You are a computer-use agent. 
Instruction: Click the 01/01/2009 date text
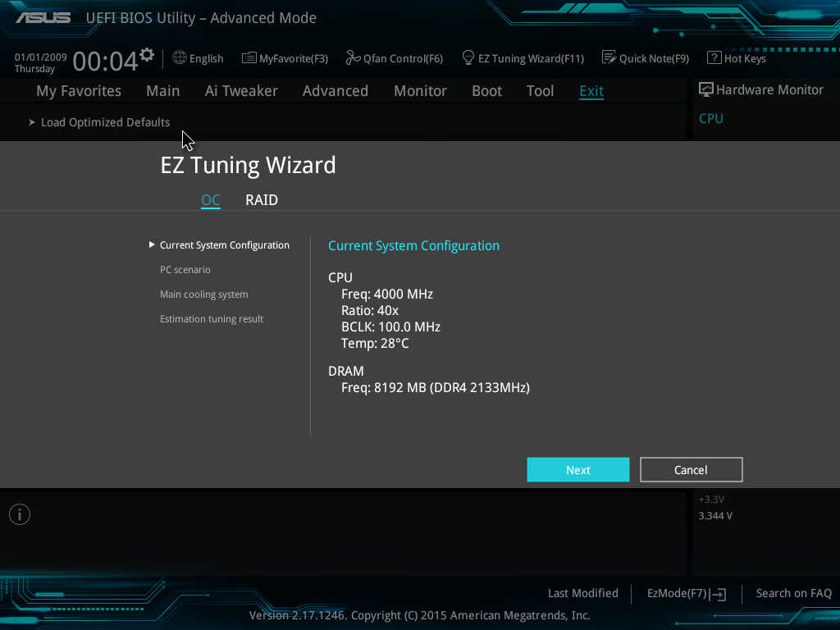pos(41,57)
